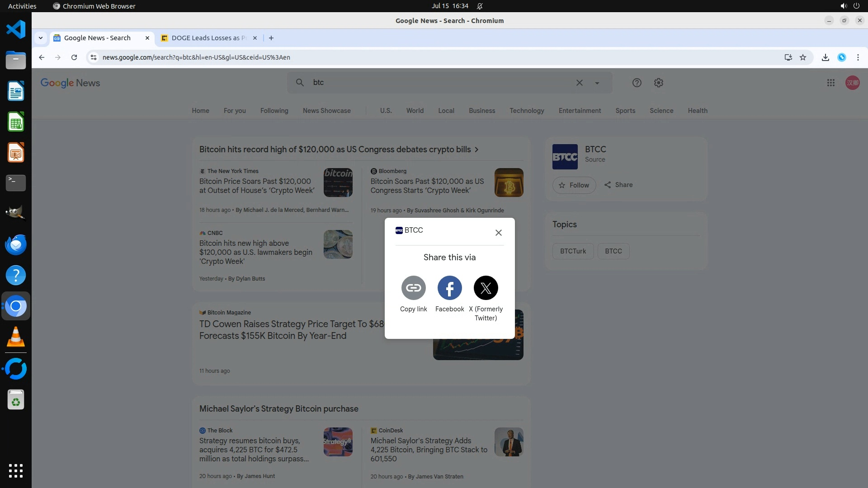Expand the Bitcoin record high story chevron
Viewport: 868px width, 488px height.
[476, 150]
